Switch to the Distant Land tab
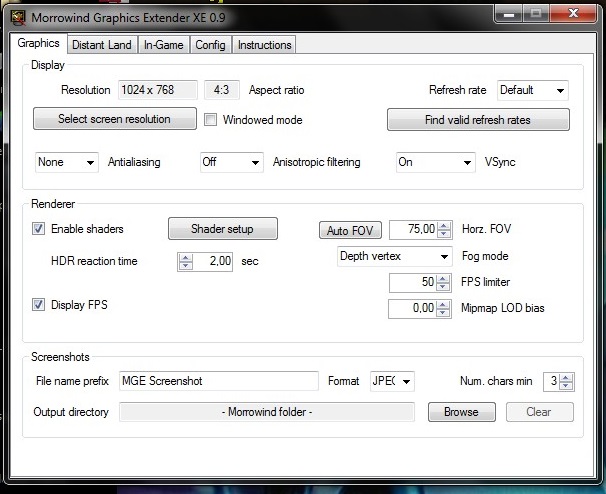 point(101,45)
